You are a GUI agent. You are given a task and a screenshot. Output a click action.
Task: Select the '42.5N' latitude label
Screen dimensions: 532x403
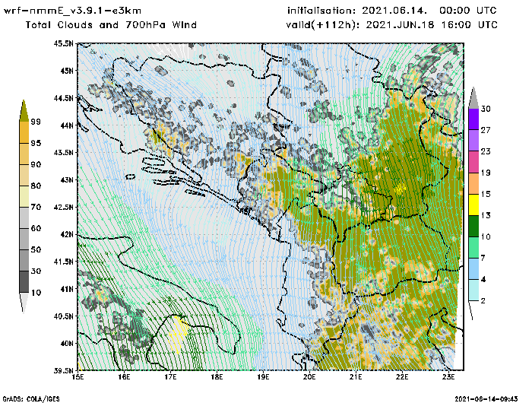(63, 207)
